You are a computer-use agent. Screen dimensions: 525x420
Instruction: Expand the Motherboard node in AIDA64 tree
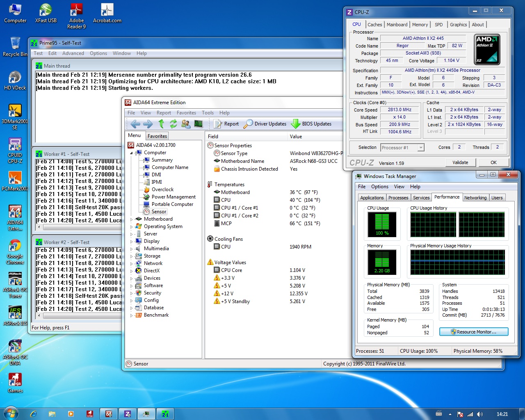click(x=132, y=219)
